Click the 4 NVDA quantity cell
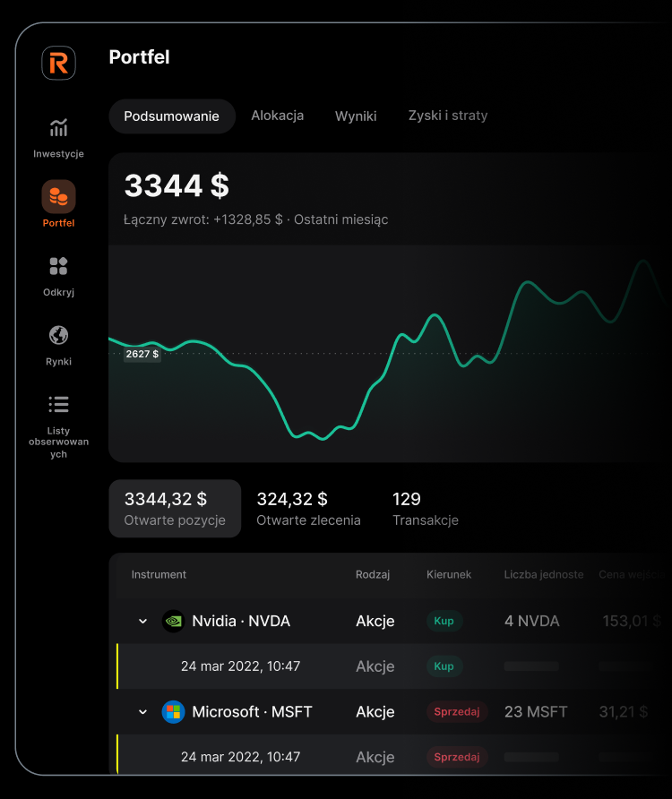This screenshot has width=672, height=799. [532, 621]
